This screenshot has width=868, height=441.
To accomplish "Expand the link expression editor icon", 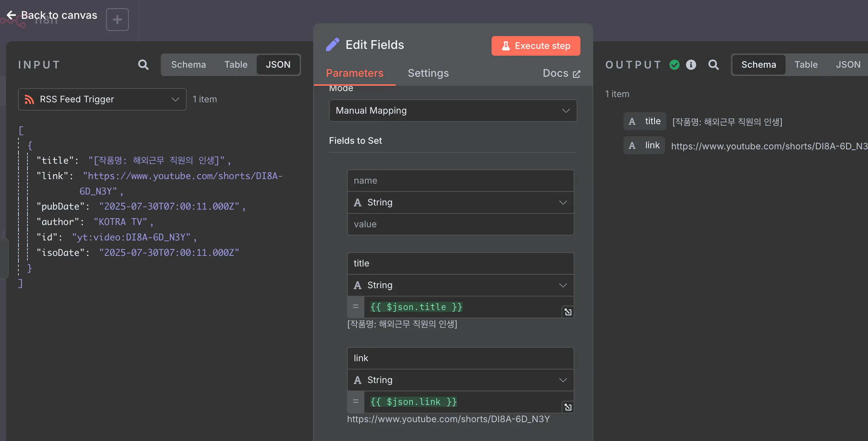I will pyautogui.click(x=568, y=407).
